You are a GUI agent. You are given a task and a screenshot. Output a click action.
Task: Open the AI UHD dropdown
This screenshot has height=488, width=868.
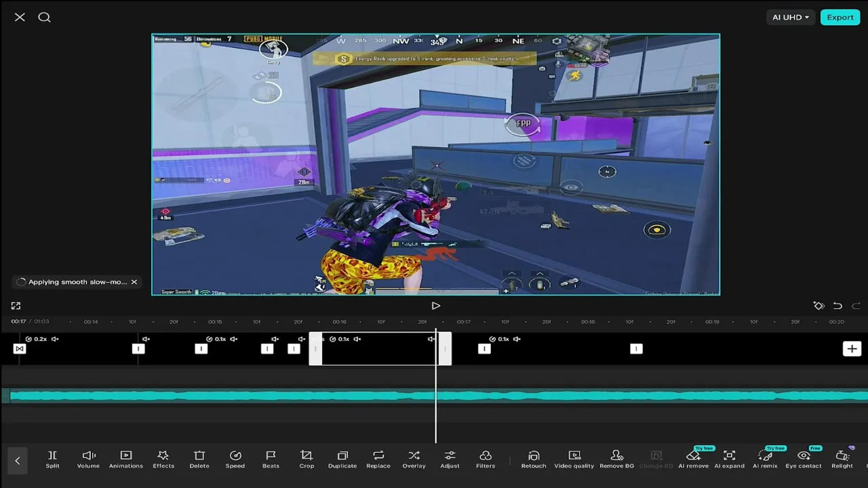[791, 18]
